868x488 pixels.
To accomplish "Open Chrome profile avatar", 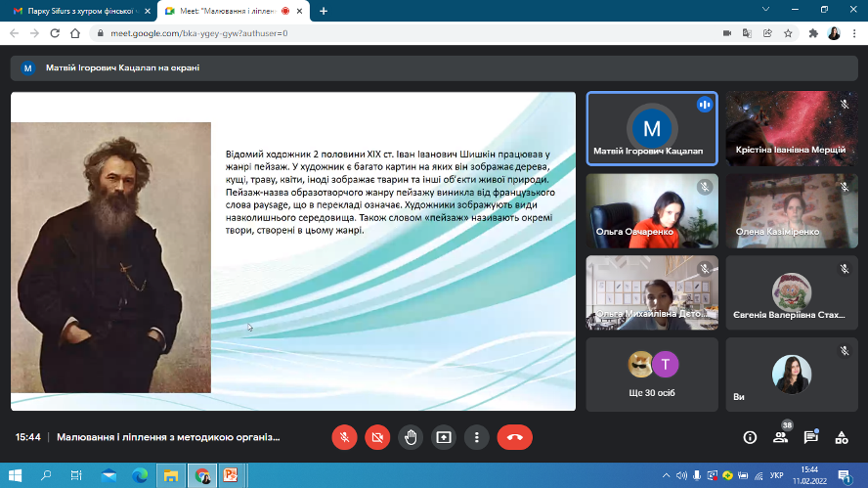I will click(834, 33).
